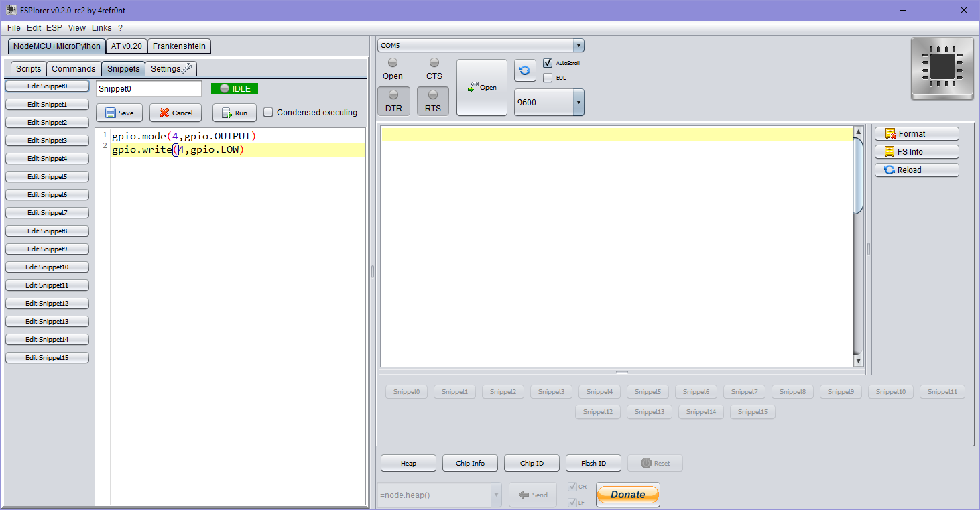Disable the AutoScroll checkbox
This screenshot has width=980, height=510.
(x=548, y=63)
